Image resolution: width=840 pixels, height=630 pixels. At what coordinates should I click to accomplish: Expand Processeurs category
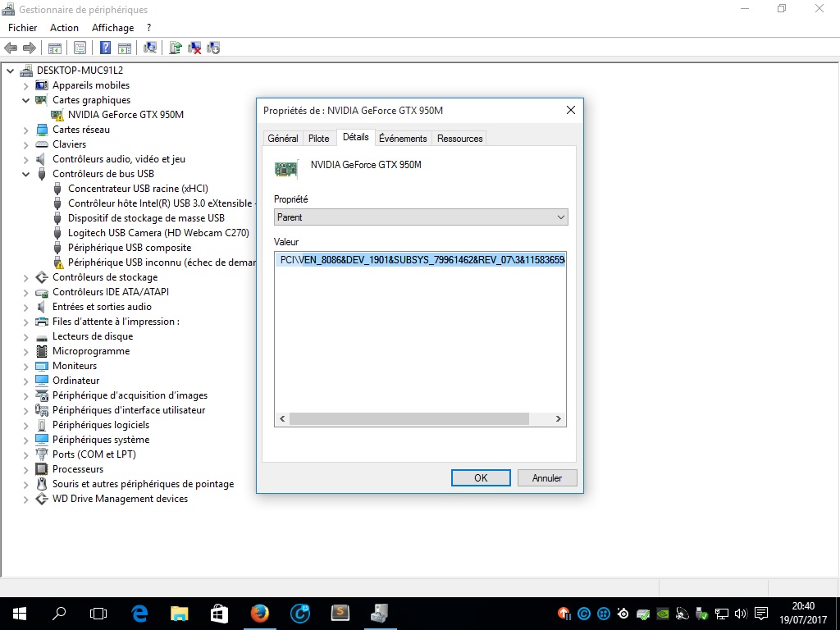(x=25, y=470)
